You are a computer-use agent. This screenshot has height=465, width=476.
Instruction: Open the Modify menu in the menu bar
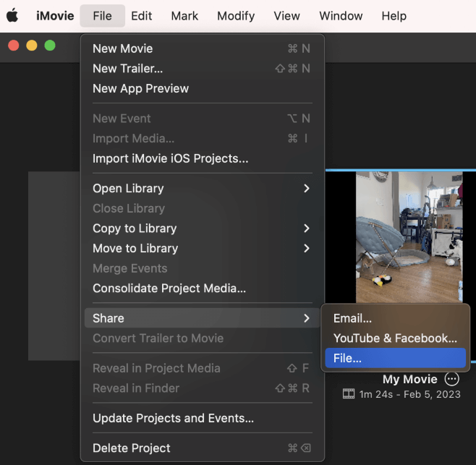[236, 16]
